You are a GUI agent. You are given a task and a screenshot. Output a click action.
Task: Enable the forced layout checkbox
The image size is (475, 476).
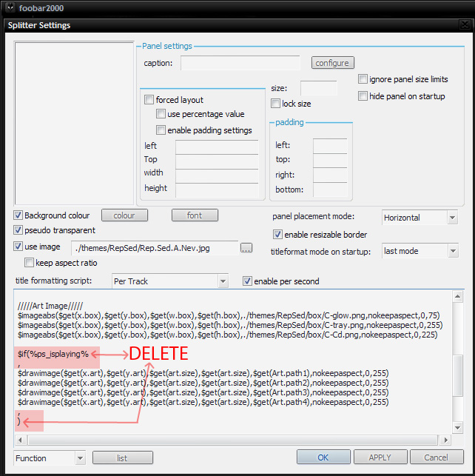[x=149, y=100]
